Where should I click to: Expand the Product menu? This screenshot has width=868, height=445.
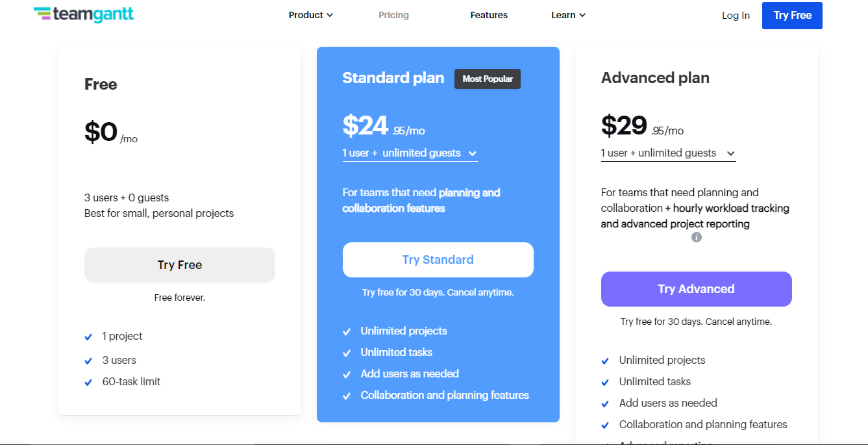[310, 15]
